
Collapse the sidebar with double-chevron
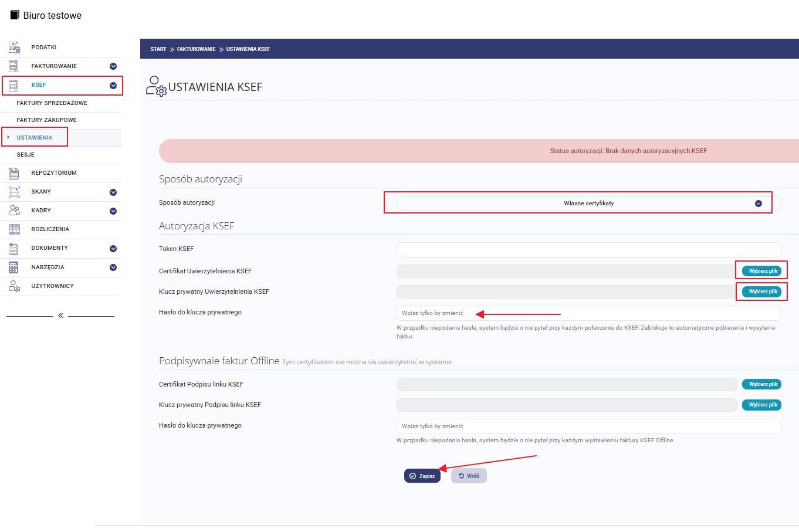[x=60, y=316]
